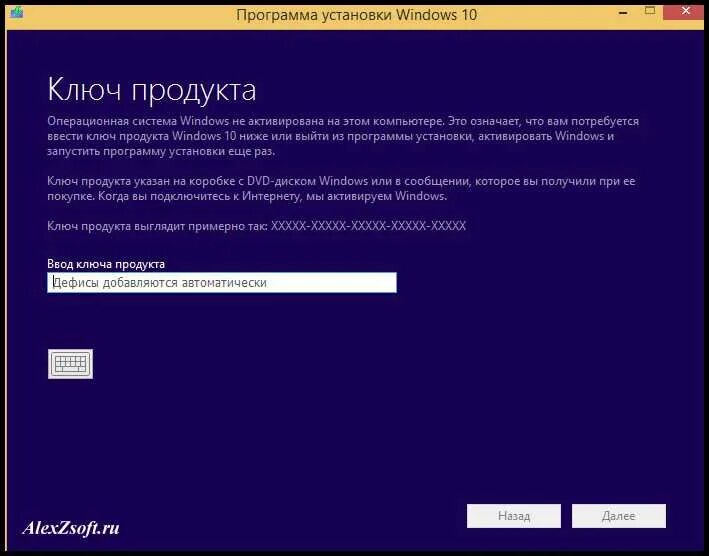Click the Назад button
This screenshot has height=556, width=709.
coord(514,516)
